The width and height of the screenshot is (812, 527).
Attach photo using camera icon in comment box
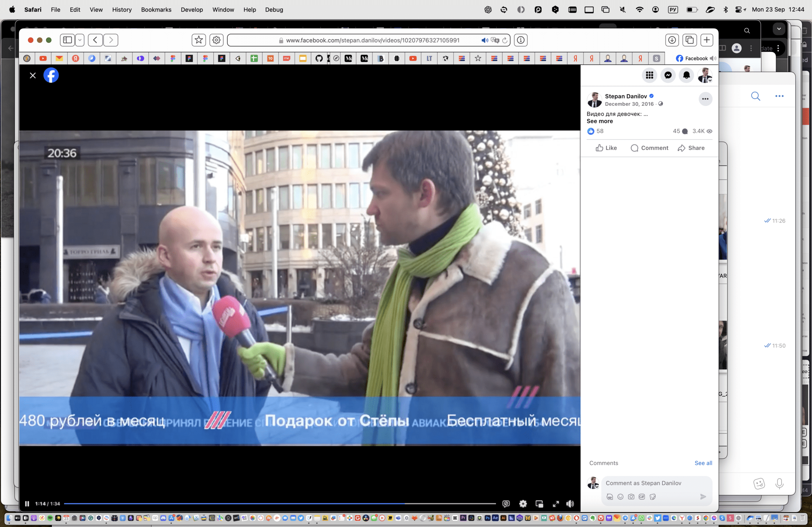point(631,497)
